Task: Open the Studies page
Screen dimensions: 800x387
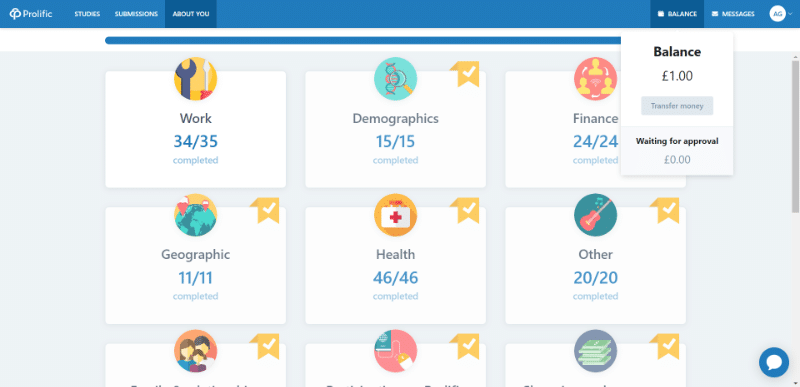Action: (x=87, y=14)
